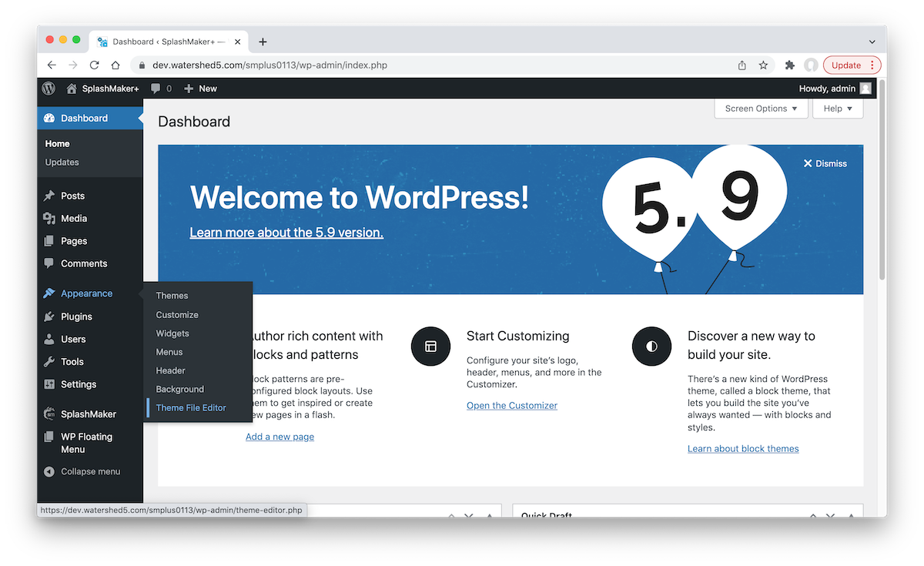
Task: Click the Users person icon
Action: (49, 339)
